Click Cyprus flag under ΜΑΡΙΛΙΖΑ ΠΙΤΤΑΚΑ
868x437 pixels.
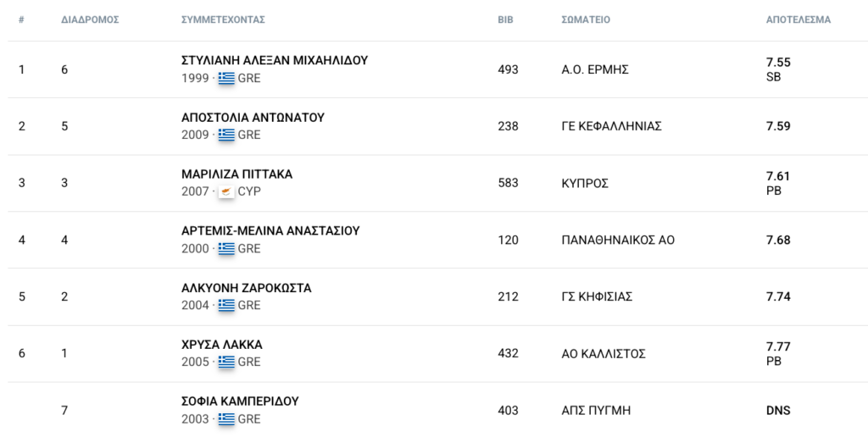(226, 191)
